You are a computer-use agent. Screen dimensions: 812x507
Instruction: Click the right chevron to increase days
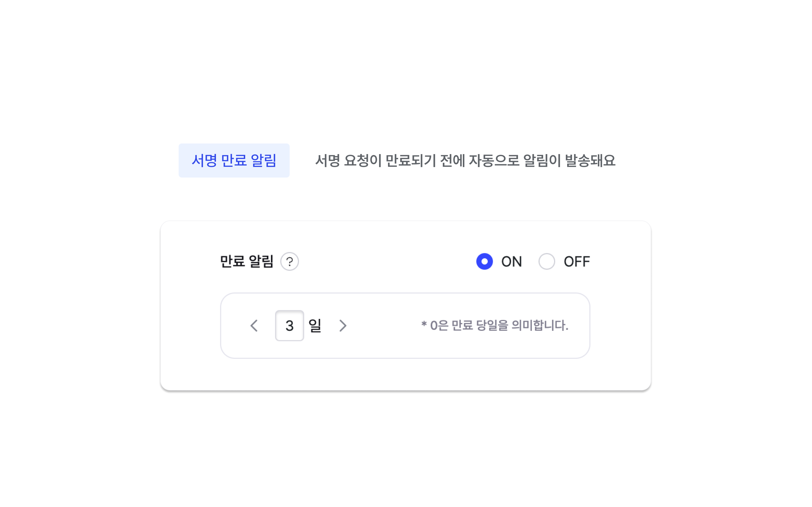click(343, 325)
